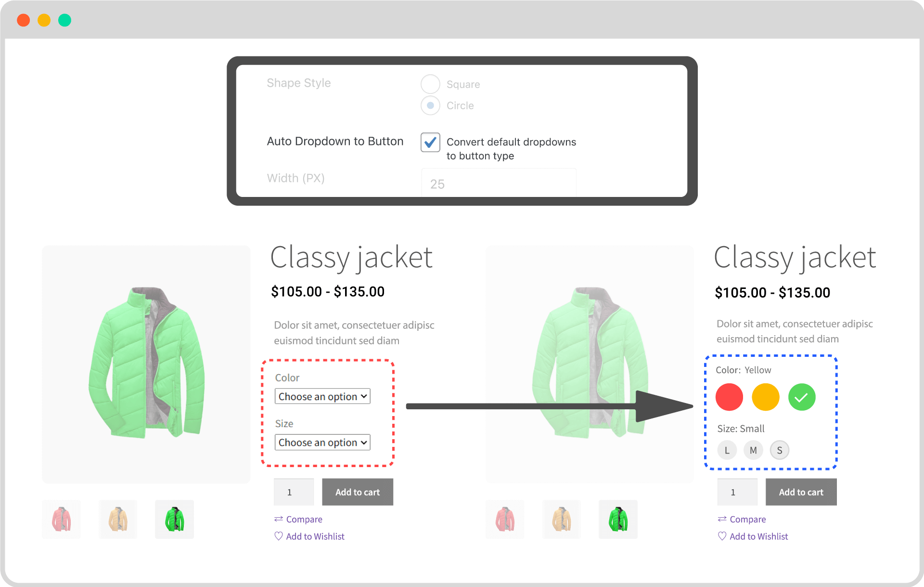Click wishlist heart icon on left product
The height and width of the screenshot is (587, 924).
279,536
